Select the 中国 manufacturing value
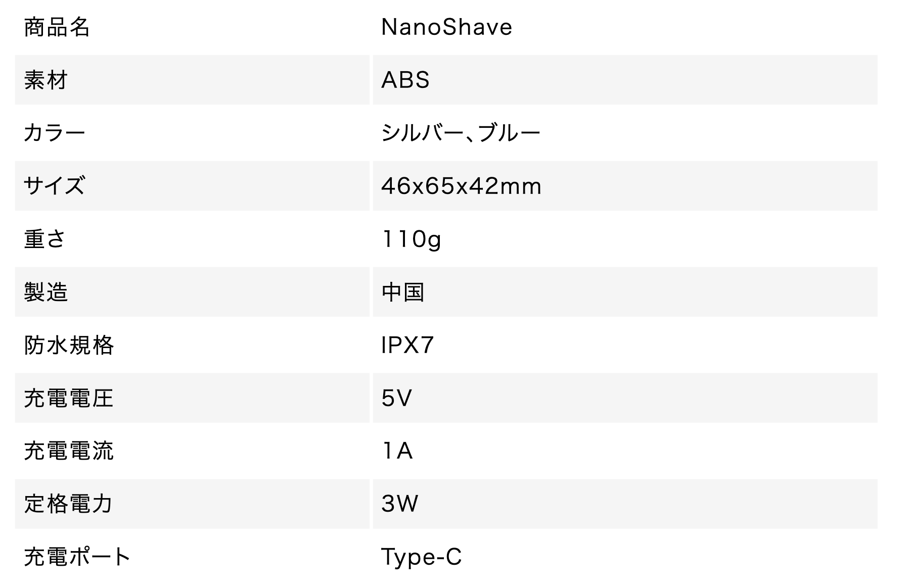Screen dimensions: 910x588 [x=403, y=292]
